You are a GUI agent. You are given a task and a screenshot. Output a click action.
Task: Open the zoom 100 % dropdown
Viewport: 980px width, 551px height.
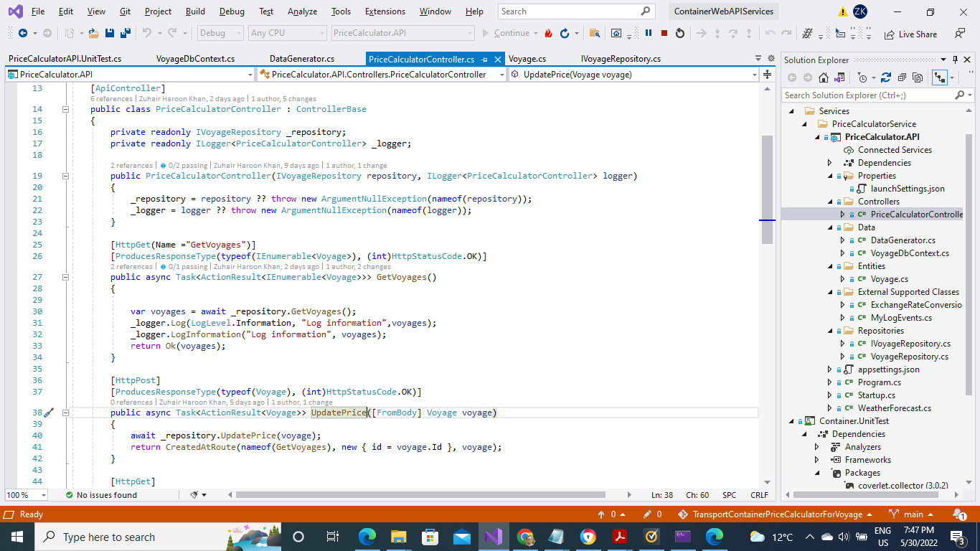click(x=26, y=495)
